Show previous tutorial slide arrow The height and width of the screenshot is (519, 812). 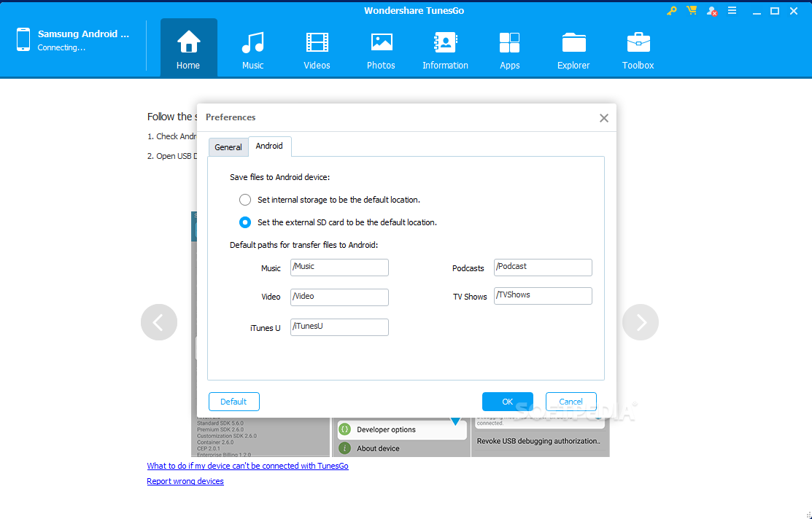tap(159, 322)
